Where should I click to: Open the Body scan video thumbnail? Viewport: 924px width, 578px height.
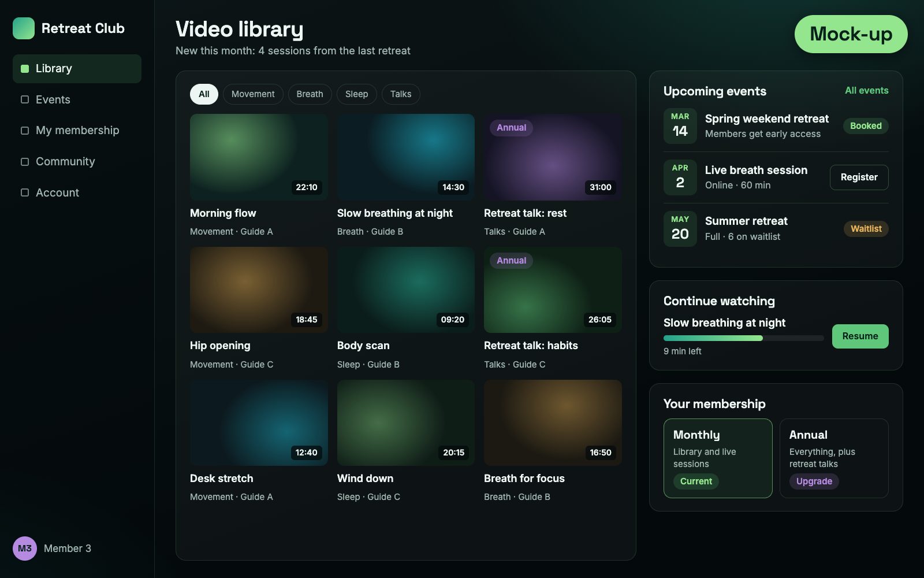(x=406, y=290)
